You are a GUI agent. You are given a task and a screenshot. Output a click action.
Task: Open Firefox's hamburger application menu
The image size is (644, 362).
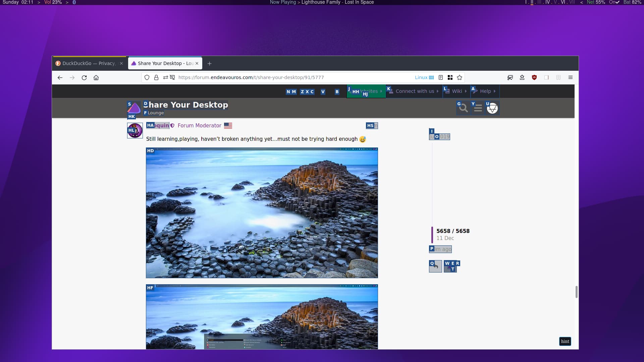point(571,77)
